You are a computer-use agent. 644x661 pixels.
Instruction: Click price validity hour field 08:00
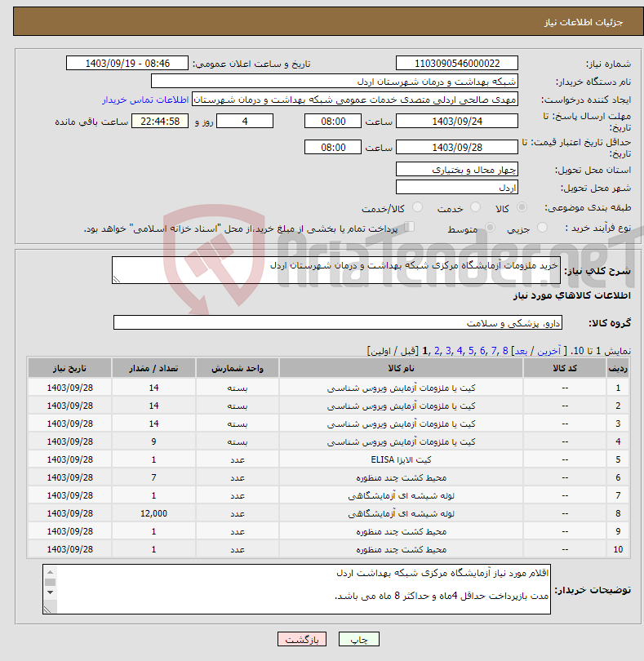(333, 147)
